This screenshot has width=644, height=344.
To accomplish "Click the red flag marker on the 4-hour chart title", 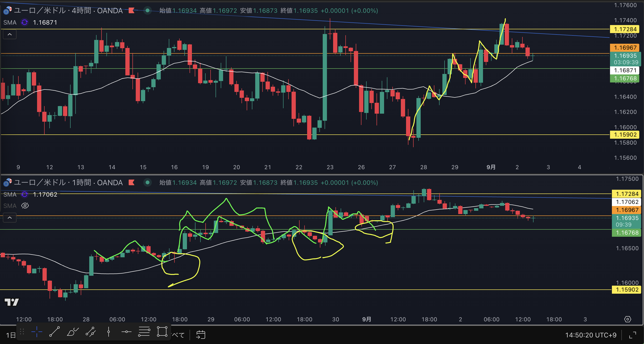I will pos(131,10).
